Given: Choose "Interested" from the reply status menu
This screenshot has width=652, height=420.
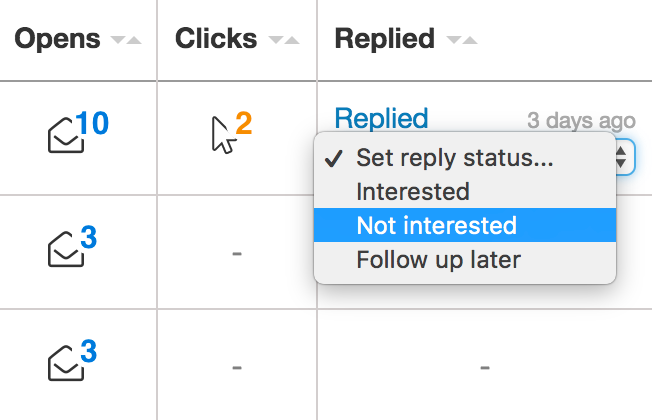Looking at the screenshot, I should coord(413,191).
